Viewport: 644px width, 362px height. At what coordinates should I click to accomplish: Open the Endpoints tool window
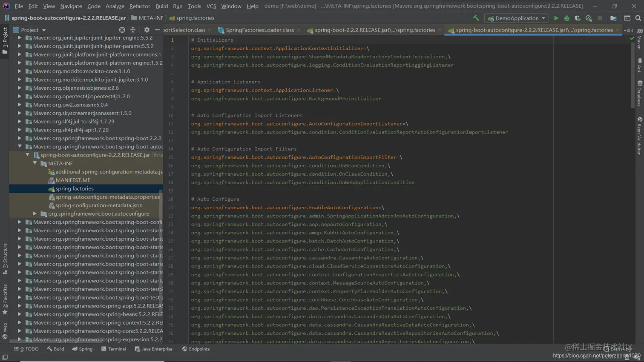195,349
